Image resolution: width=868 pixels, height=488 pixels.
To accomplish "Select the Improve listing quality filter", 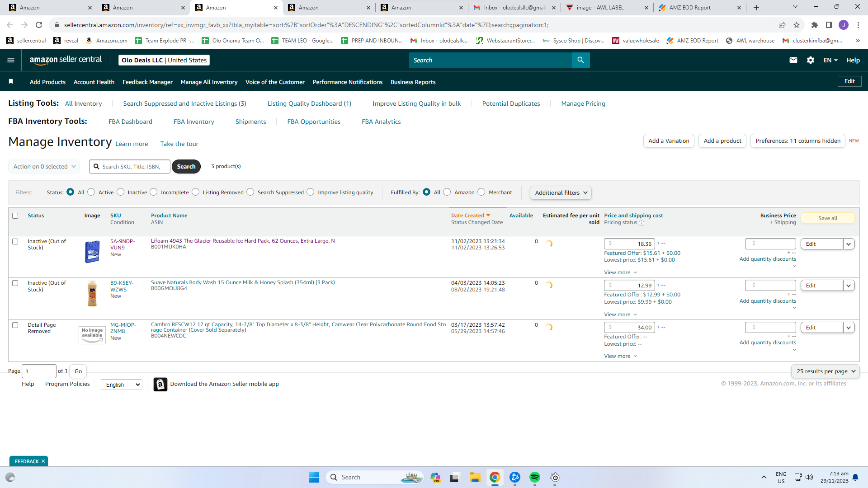I will tap(311, 192).
